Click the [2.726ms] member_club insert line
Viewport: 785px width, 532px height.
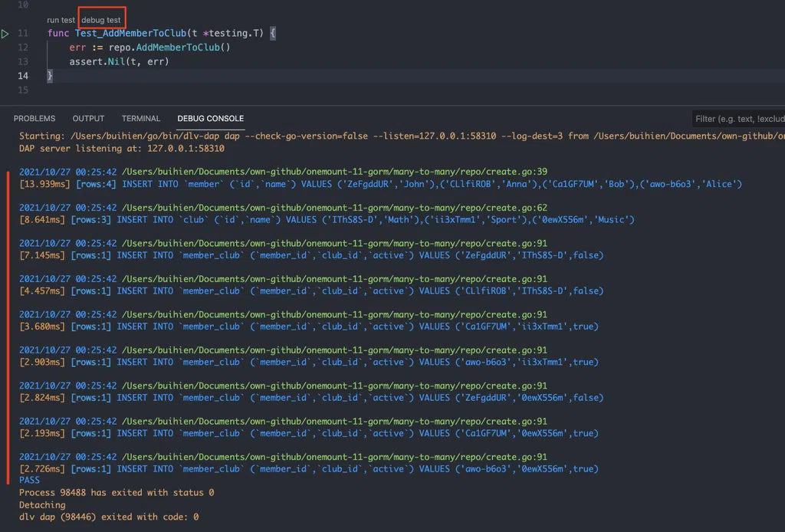pyautogui.click(x=309, y=469)
